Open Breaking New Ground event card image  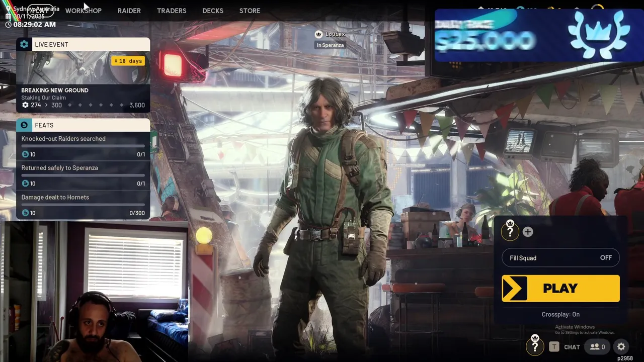pyautogui.click(x=83, y=67)
